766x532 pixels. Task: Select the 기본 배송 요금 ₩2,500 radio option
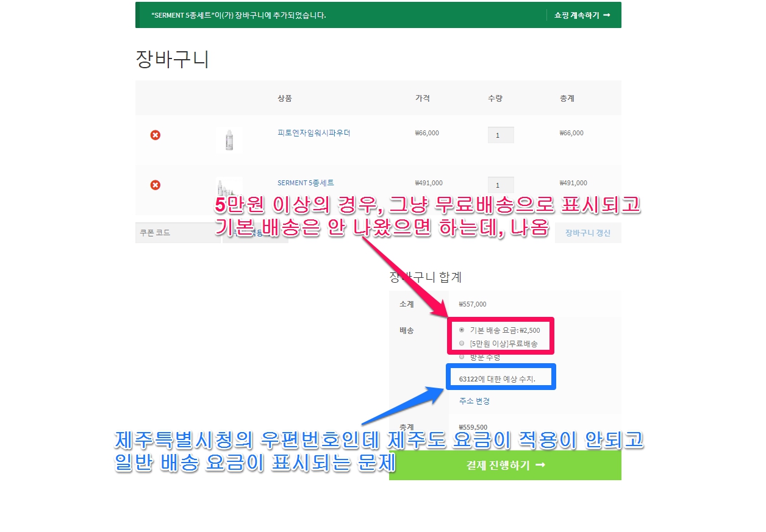(x=462, y=330)
